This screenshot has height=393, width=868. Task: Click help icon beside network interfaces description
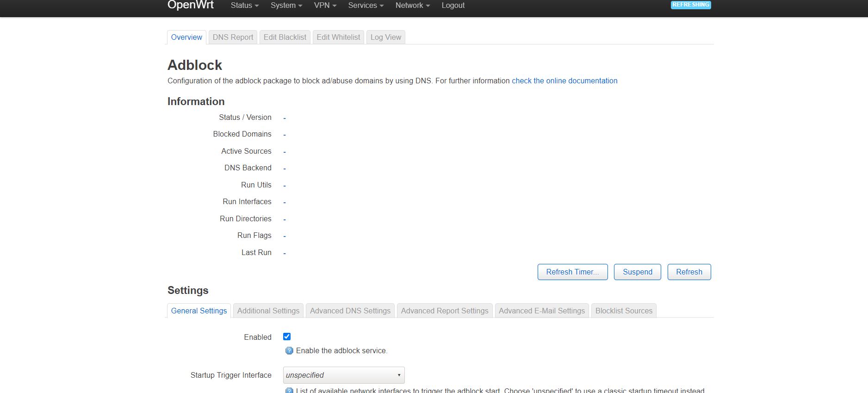(x=289, y=391)
